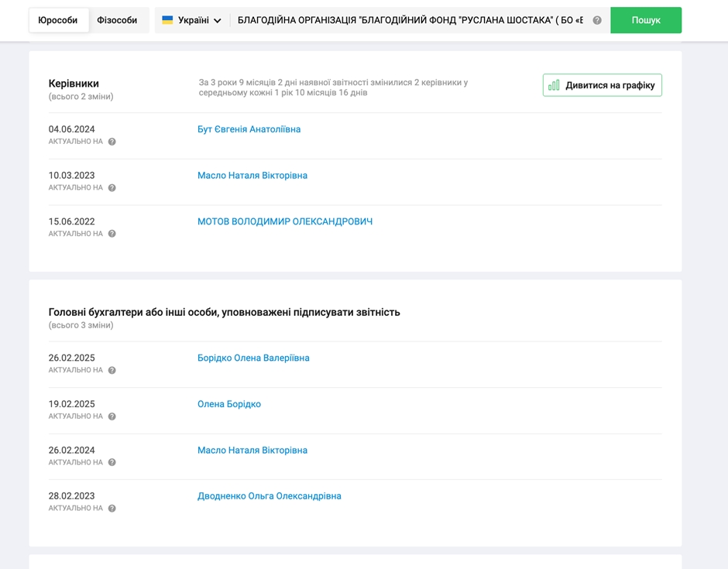Click help icon under 28.02.2023 date
Viewport: 728px width, 569px height.
click(x=112, y=509)
